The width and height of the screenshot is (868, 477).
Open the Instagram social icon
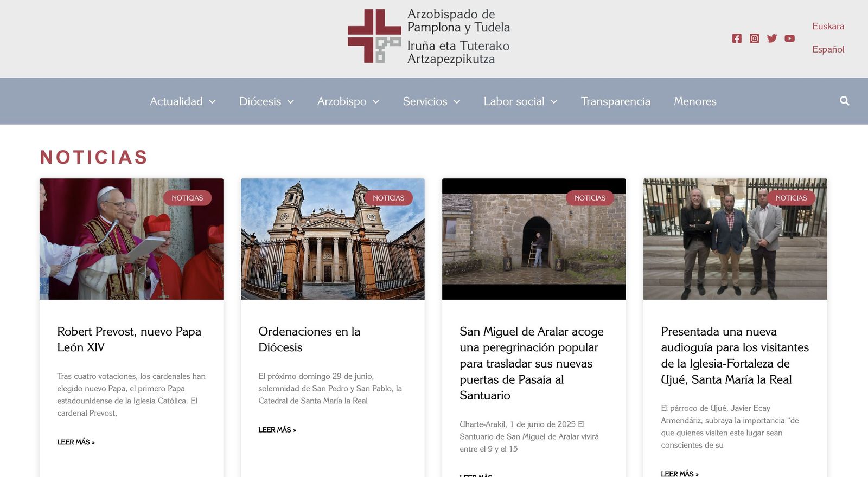click(754, 38)
